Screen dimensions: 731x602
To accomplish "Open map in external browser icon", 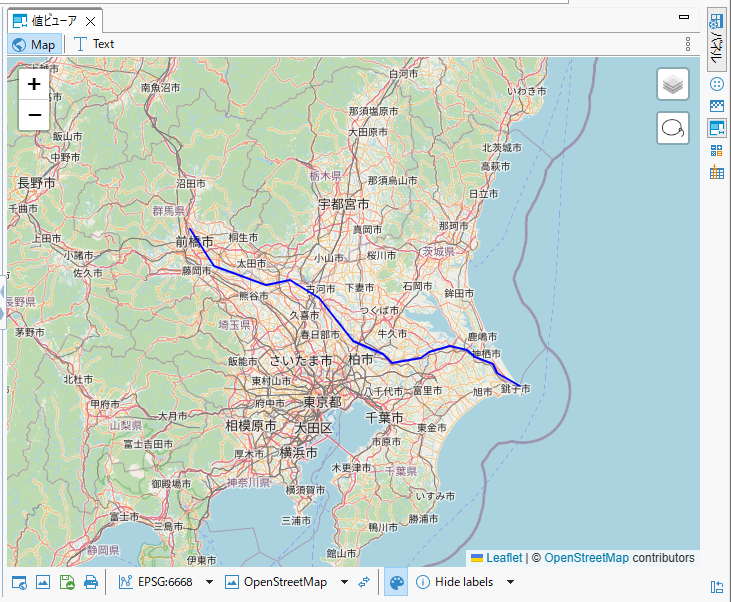I will [x=19, y=583].
